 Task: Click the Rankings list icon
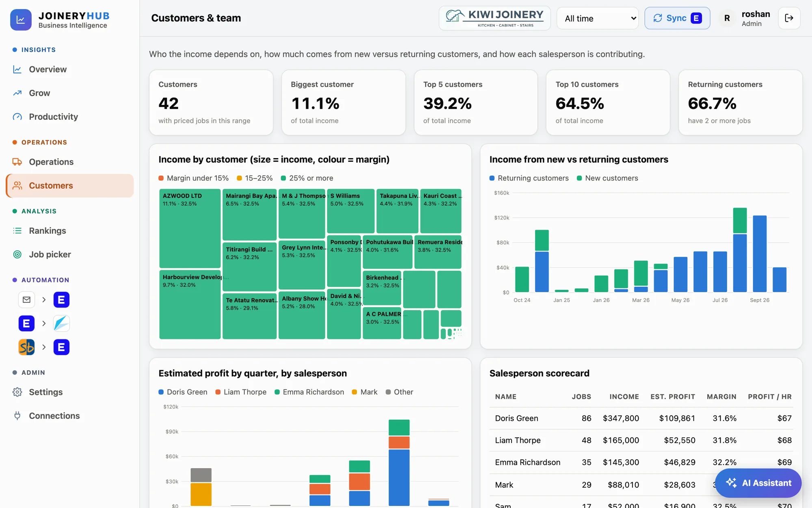pyautogui.click(x=17, y=231)
